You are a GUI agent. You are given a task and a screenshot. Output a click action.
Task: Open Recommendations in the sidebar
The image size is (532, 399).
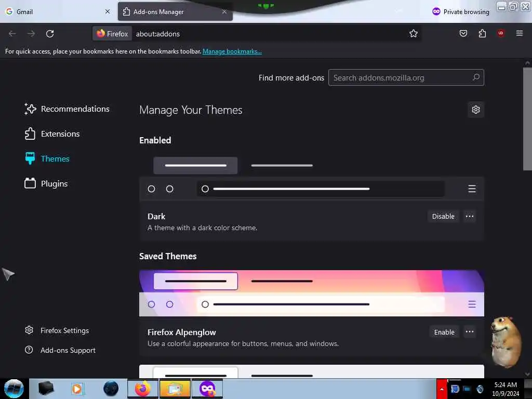[x=67, y=109]
